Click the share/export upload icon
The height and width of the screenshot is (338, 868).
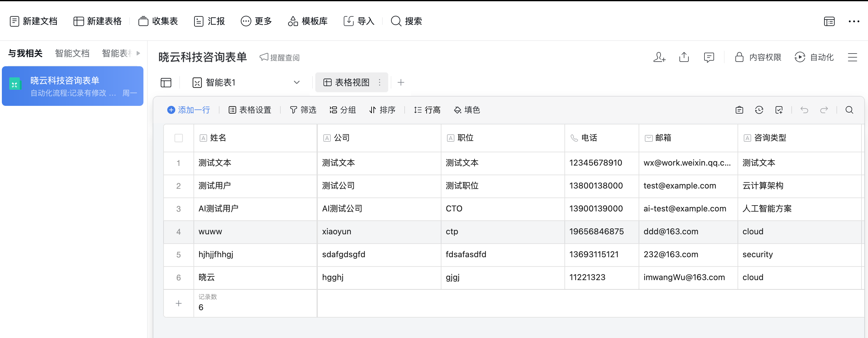coord(684,57)
